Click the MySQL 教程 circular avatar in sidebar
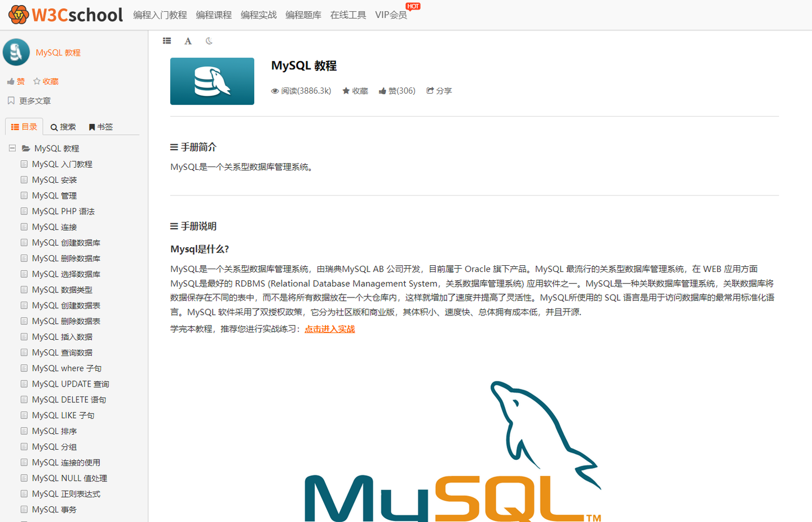812x522 pixels. (16, 51)
